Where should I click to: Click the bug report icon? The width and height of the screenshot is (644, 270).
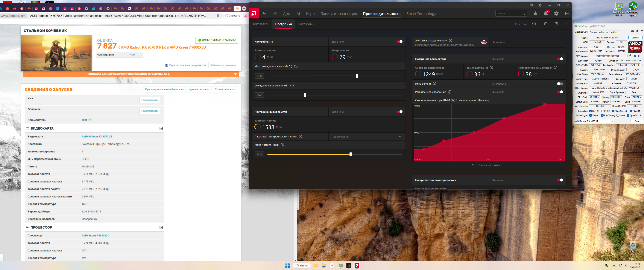[x=531, y=5]
